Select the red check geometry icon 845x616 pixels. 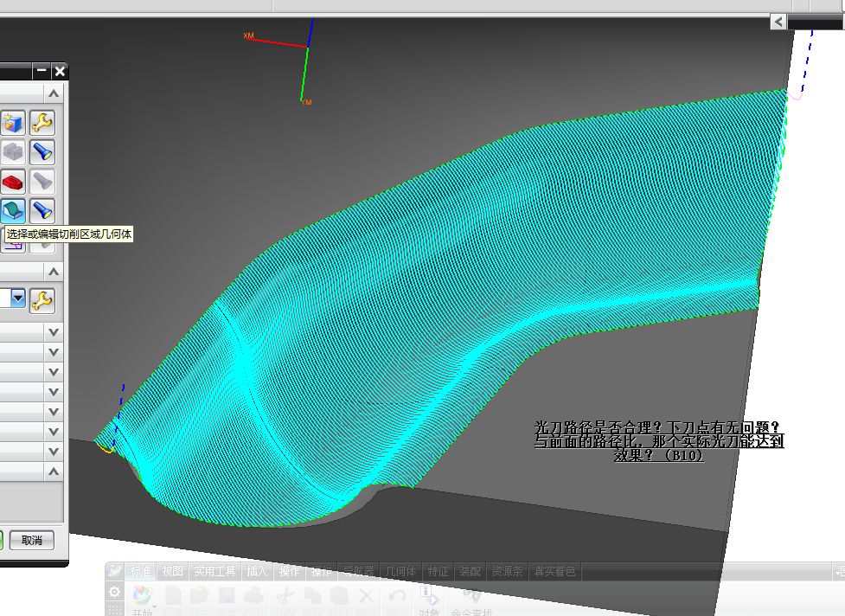(13, 182)
